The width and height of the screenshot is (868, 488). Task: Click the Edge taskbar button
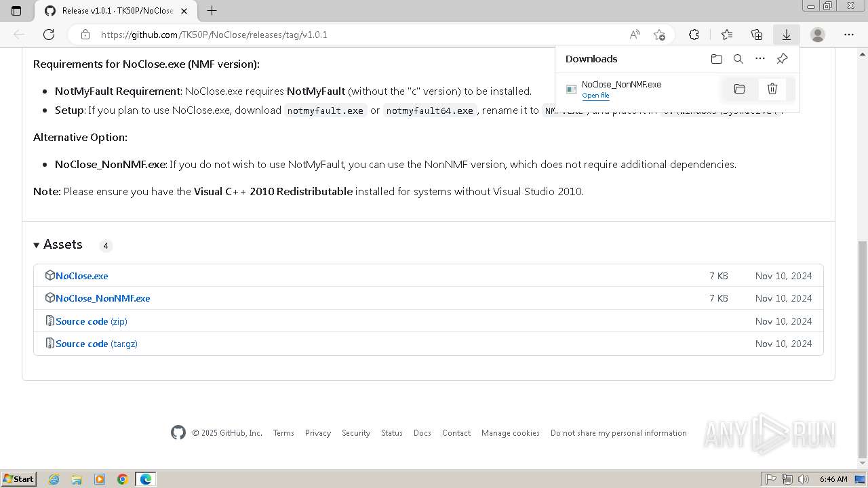point(146,479)
